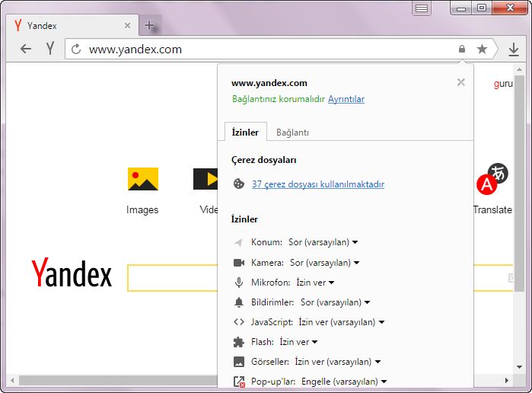The width and height of the screenshot is (532, 393).
Task: Click the Yandex logo on page
Action: click(x=72, y=273)
